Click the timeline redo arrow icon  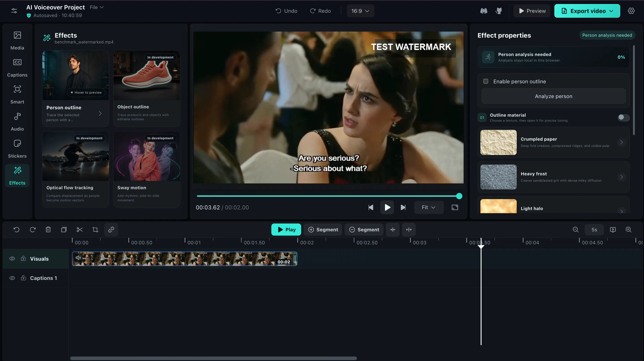pyautogui.click(x=32, y=230)
